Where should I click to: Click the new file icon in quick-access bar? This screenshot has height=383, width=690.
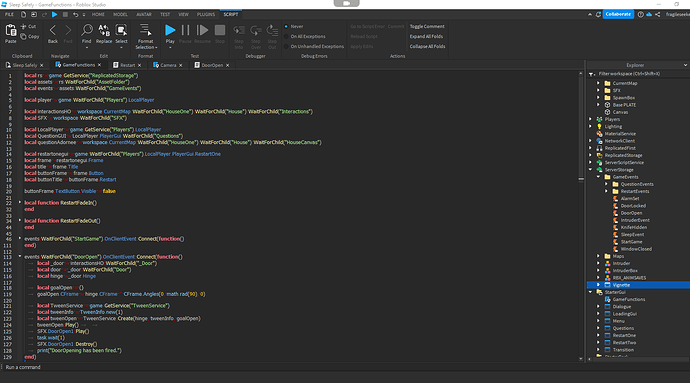(23, 15)
